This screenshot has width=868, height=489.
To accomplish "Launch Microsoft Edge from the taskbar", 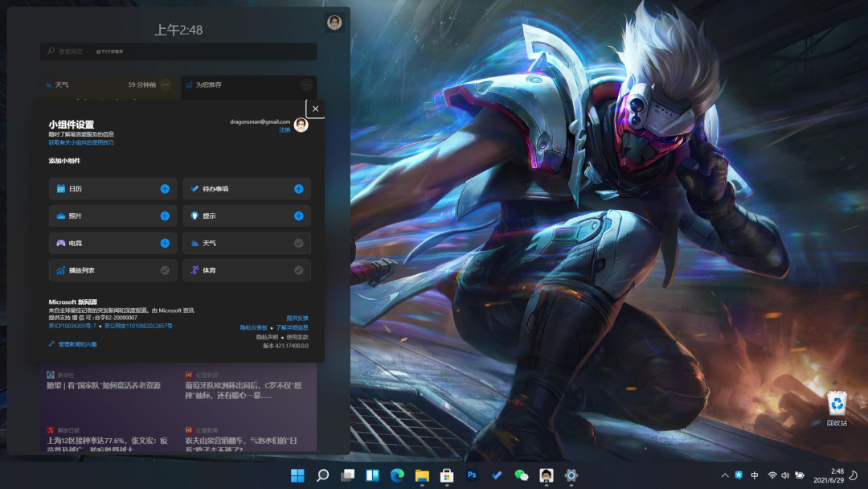I will [x=397, y=475].
